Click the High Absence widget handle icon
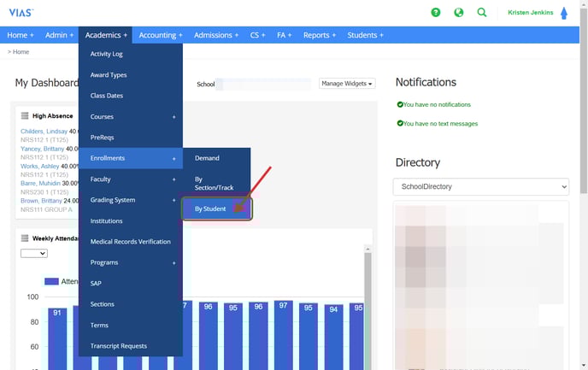The width and height of the screenshot is (588, 370). [25, 115]
